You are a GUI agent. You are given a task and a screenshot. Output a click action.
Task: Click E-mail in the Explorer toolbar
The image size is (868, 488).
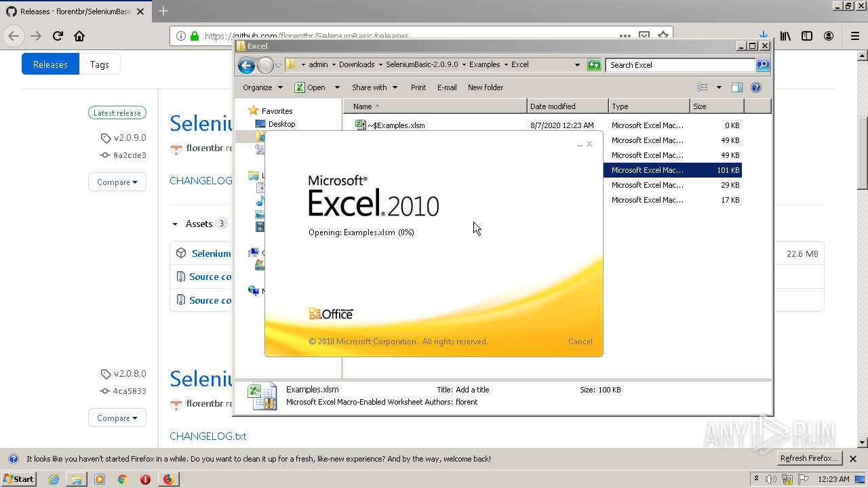[x=447, y=87]
